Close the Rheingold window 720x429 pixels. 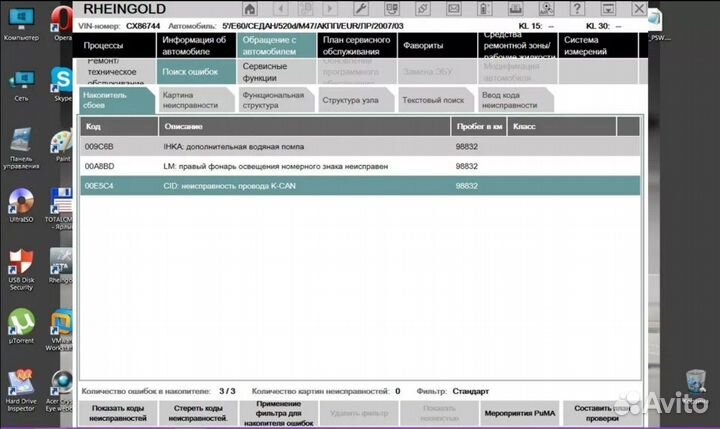639,9
